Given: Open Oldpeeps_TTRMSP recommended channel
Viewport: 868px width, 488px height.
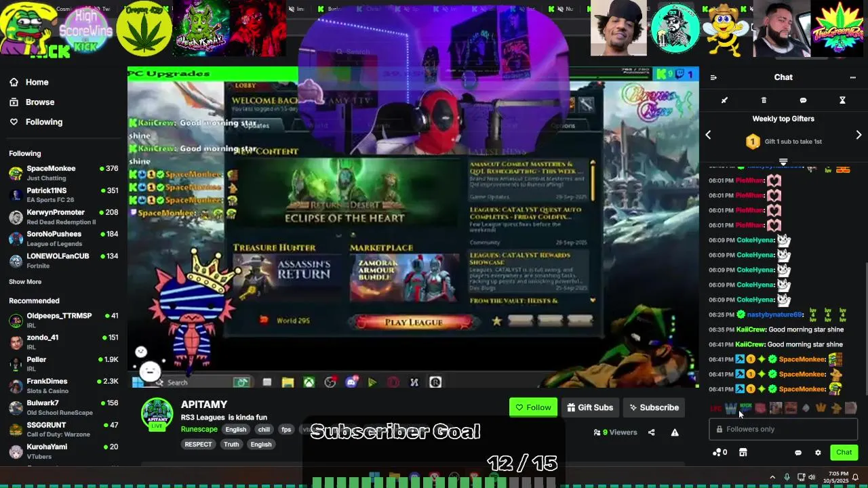Looking at the screenshot, I should pos(63,320).
